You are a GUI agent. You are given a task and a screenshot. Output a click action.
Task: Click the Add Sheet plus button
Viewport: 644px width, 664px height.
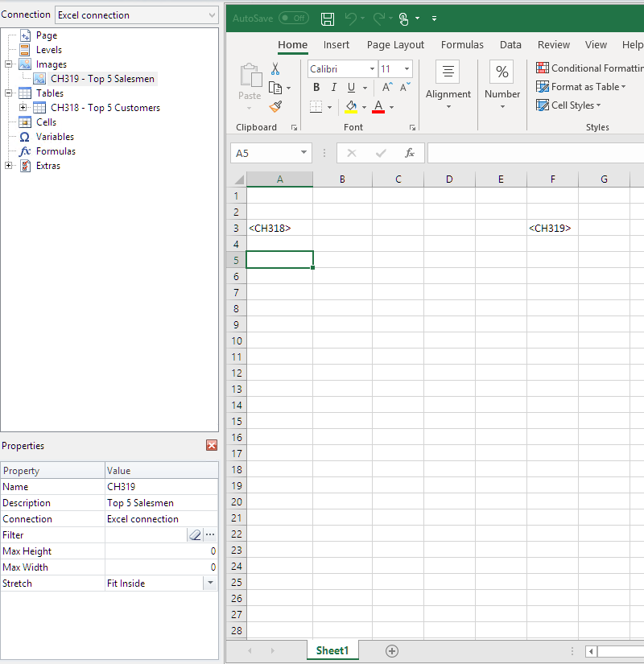[x=390, y=650]
